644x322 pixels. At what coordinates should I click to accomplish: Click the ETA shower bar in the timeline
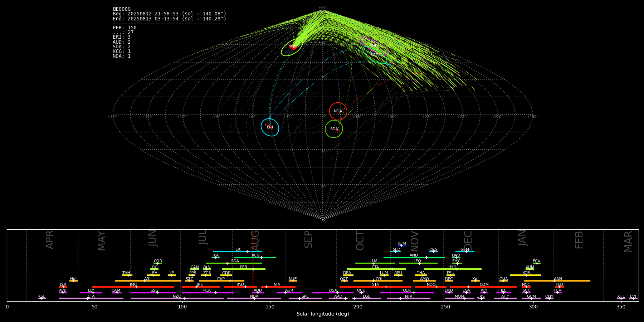(x=91, y=298)
